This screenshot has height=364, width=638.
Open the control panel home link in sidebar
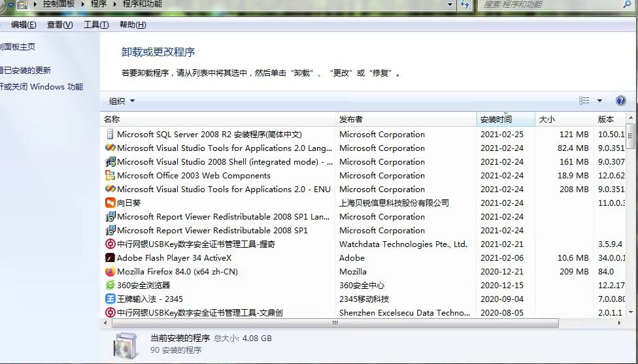(x=18, y=47)
